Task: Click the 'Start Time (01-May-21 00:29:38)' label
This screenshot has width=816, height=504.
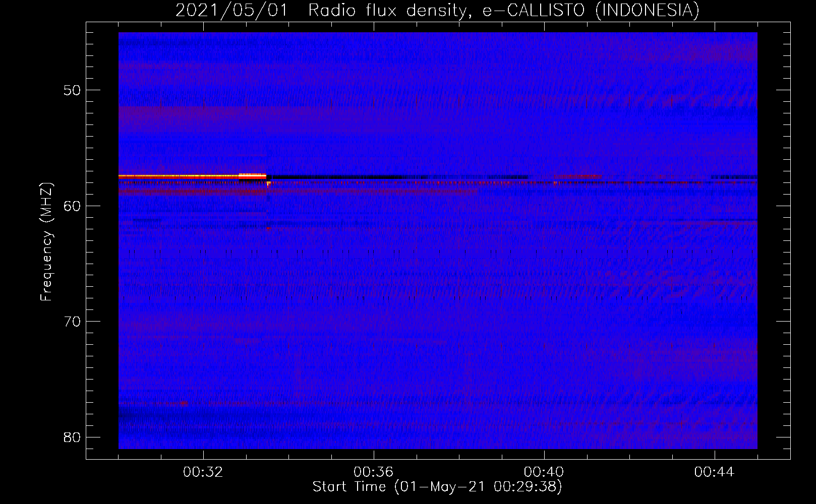Action: pos(437,487)
